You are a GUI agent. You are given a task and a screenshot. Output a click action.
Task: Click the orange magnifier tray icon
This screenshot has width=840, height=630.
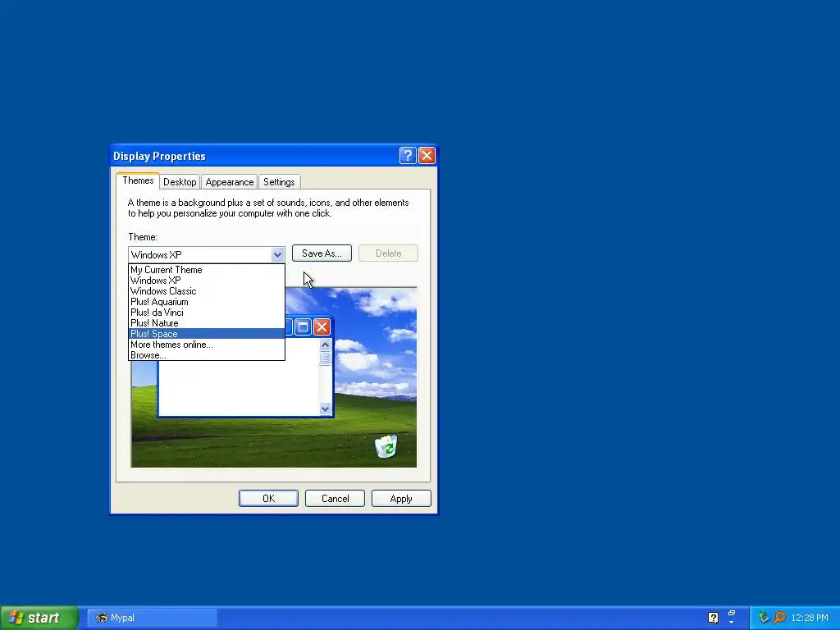click(779, 618)
